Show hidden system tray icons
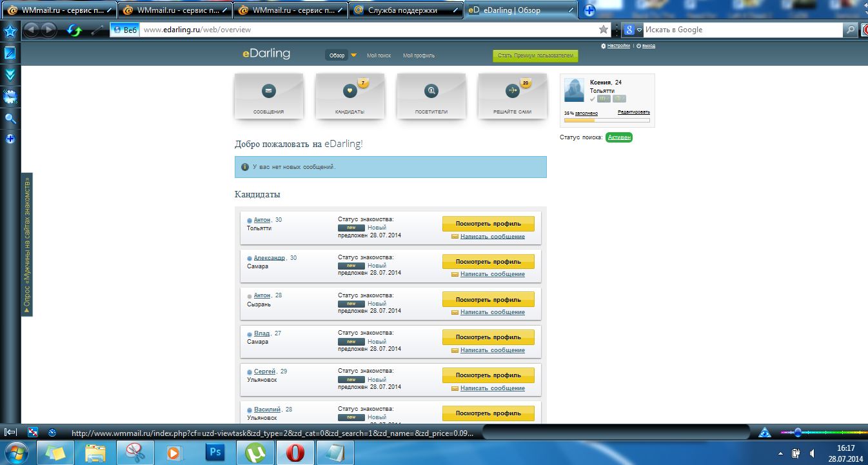The height and width of the screenshot is (465, 868). click(782, 453)
